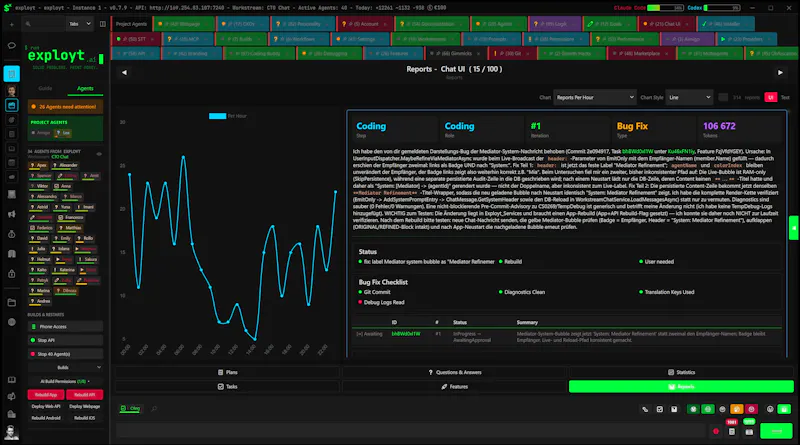Toggle the side panel layout icon
800x445 pixels.
pos(103,24)
